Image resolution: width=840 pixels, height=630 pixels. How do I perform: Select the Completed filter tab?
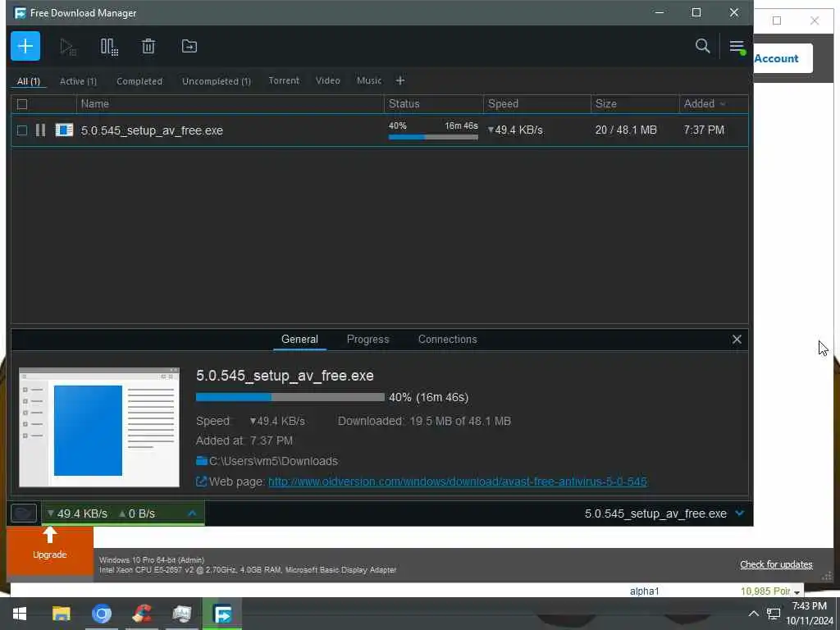click(x=139, y=81)
